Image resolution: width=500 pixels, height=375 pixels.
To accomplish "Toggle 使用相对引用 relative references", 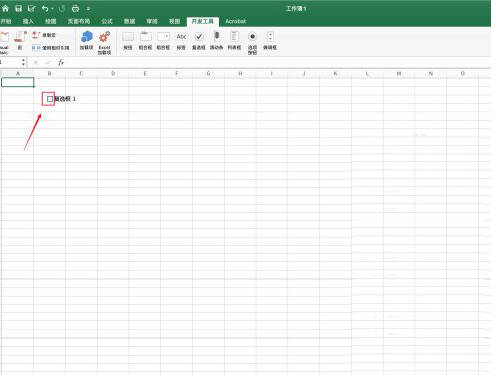I will point(51,48).
